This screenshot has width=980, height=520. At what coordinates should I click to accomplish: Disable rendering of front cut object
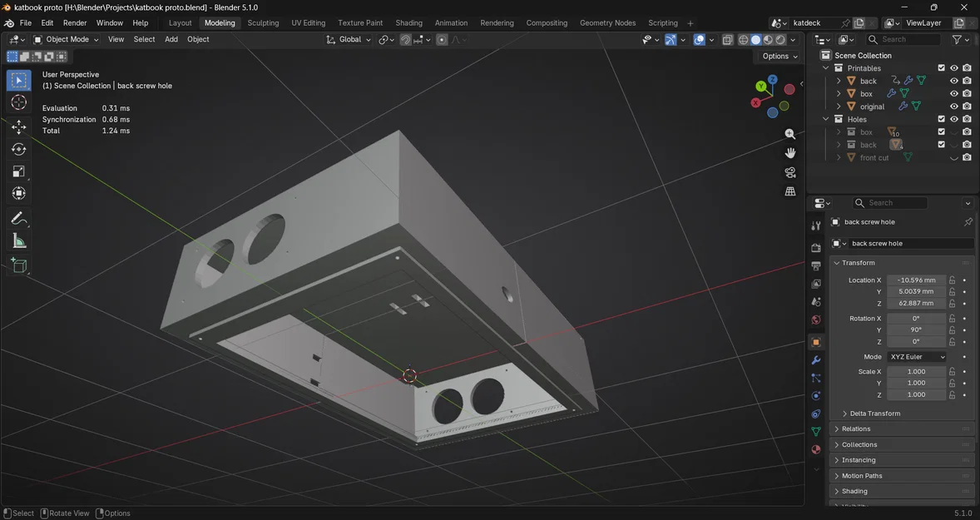coord(967,157)
